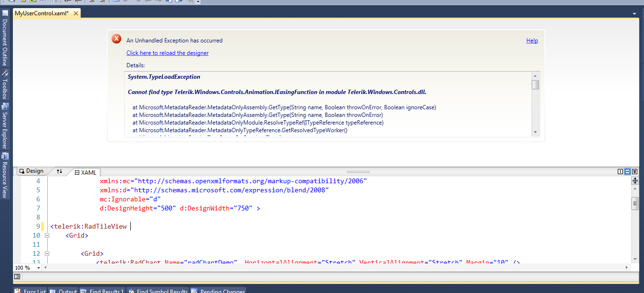Click System.TypeLoadException heading text
The height and width of the screenshot is (293, 644).
tap(164, 77)
